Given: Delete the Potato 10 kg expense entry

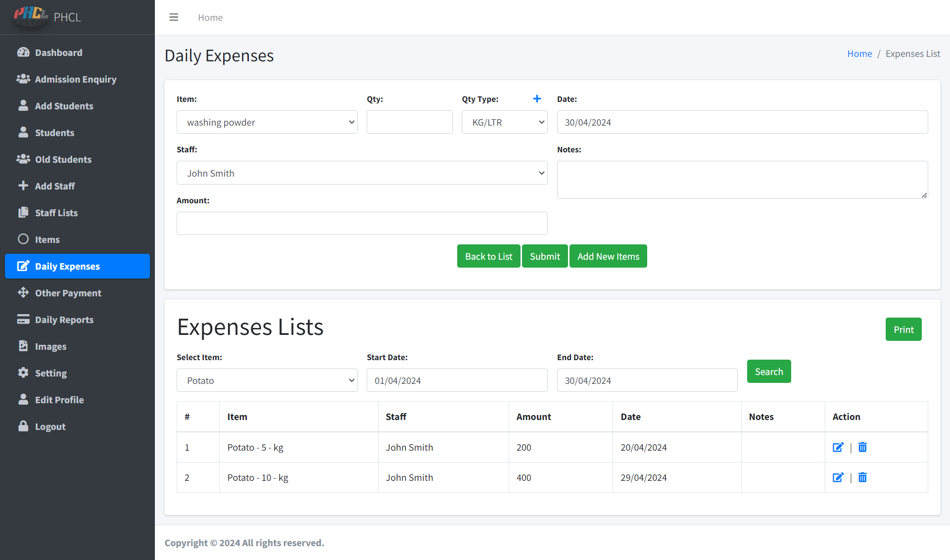Looking at the screenshot, I should [862, 477].
